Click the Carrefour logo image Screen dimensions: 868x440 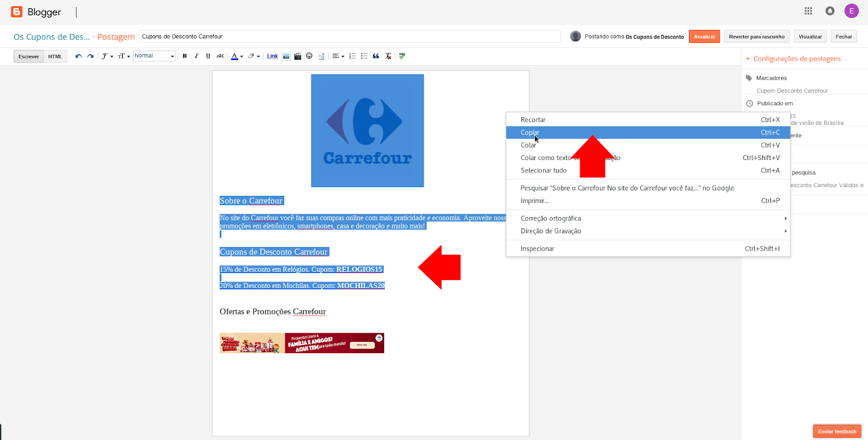coord(367,131)
